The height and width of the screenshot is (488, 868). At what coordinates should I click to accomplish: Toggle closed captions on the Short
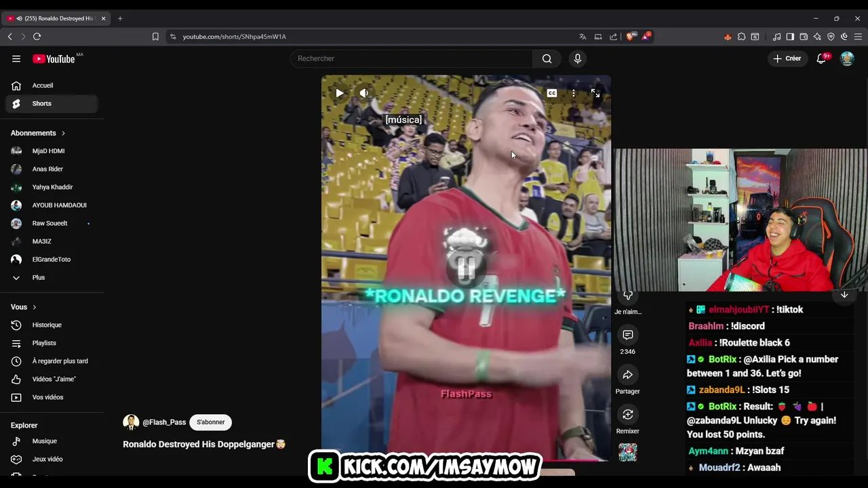pyautogui.click(x=552, y=93)
